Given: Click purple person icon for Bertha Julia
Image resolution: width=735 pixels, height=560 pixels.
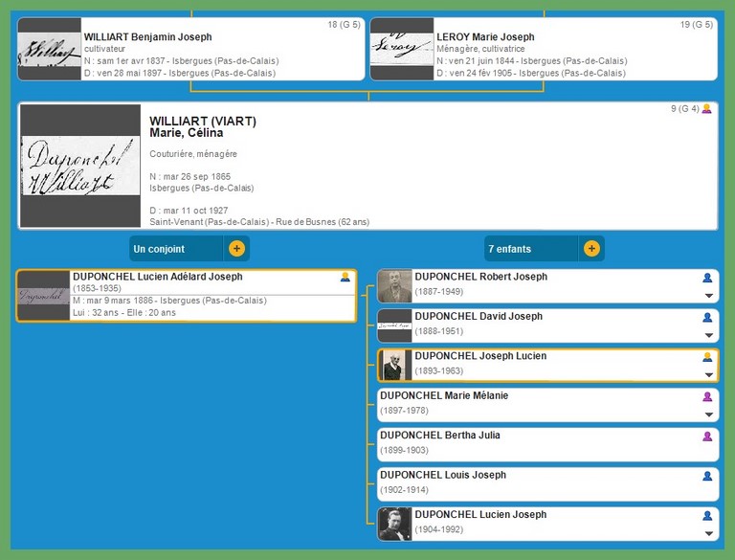Looking at the screenshot, I should pos(708,437).
